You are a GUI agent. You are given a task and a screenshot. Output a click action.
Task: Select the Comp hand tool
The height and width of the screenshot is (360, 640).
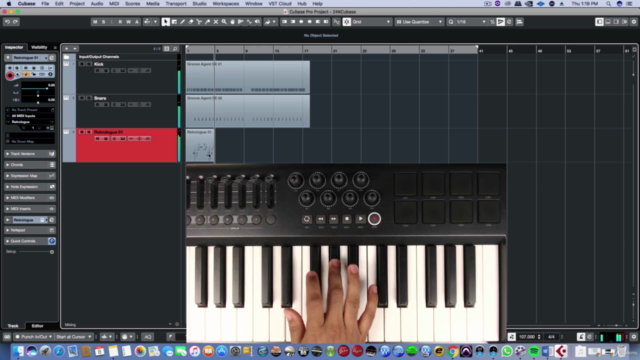click(x=232, y=22)
